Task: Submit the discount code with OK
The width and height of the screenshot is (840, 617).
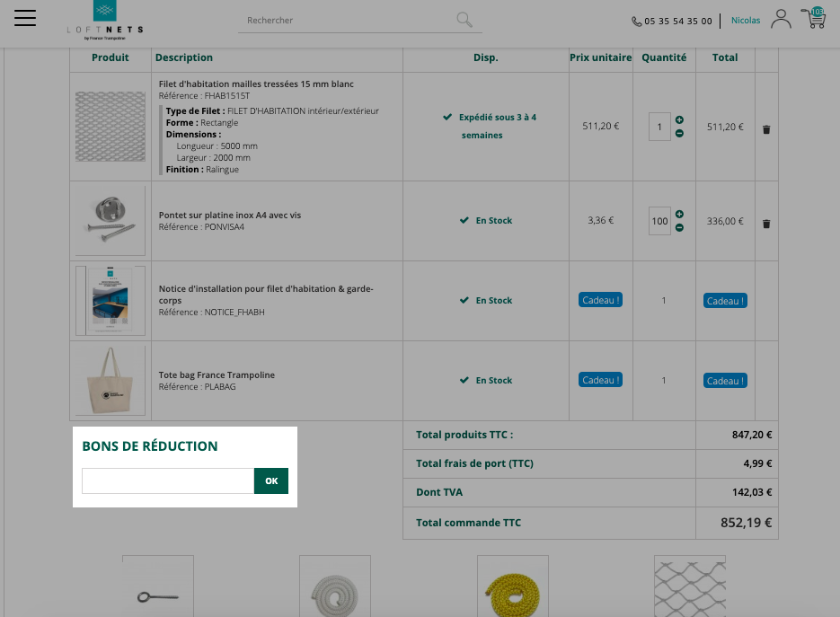Action: coord(271,481)
